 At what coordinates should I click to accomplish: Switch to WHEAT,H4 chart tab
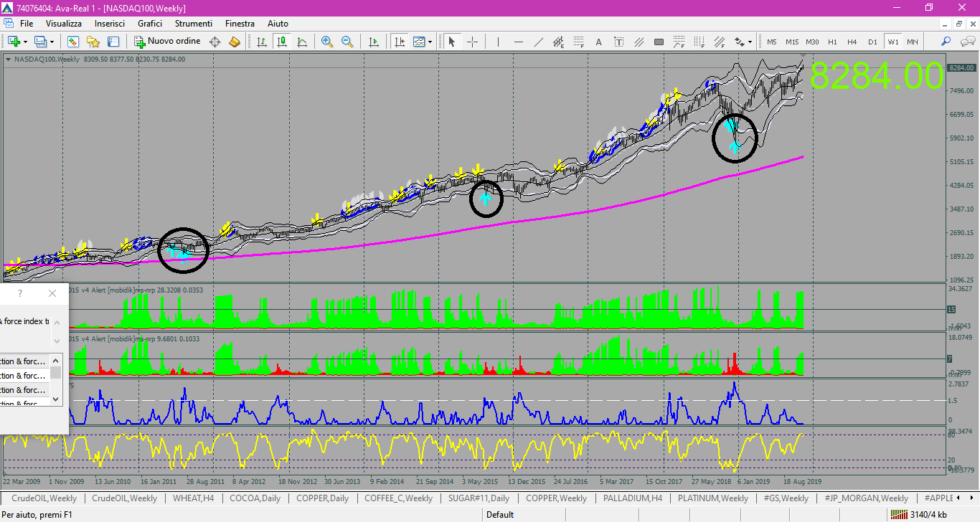193,498
